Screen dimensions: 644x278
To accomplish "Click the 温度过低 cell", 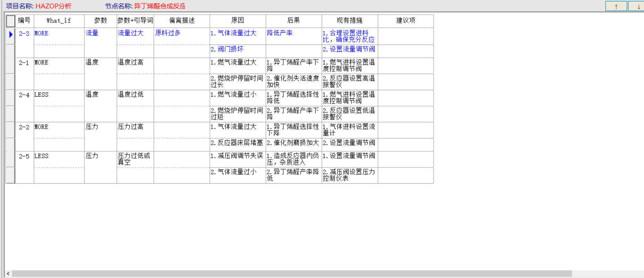I will (135, 98).
